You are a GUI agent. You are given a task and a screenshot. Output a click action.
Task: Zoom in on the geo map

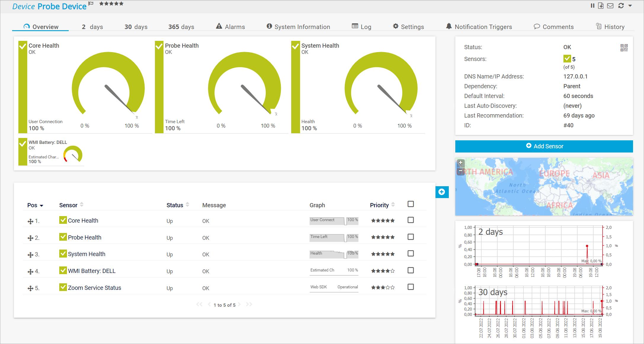[x=461, y=163]
